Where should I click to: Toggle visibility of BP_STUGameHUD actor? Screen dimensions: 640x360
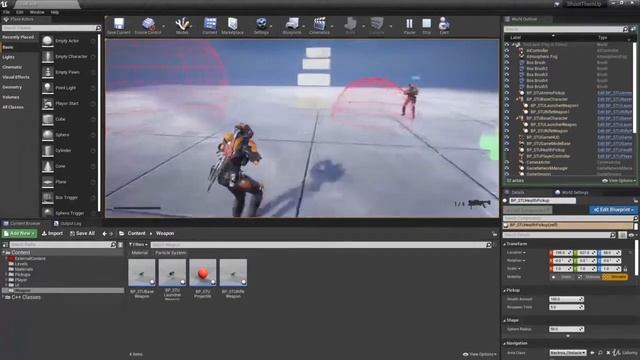pyautogui.click(x=507, y=137)
